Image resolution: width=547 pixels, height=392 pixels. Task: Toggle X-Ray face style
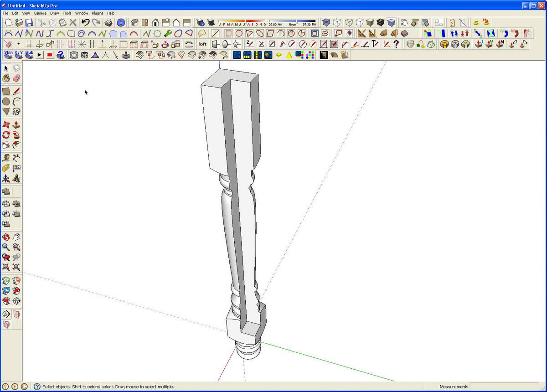coord(326,22)
